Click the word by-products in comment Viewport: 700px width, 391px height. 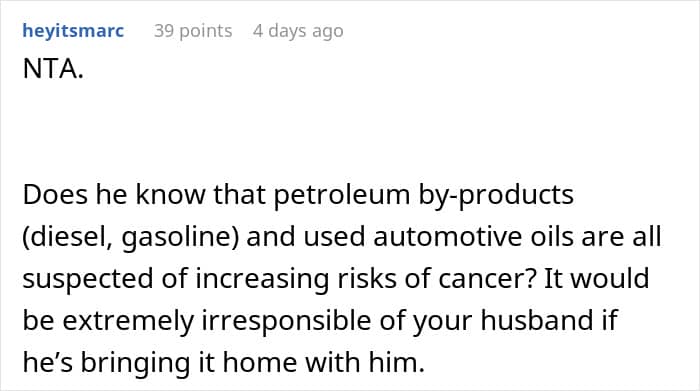pyautogui.click(x=496, y=195)
